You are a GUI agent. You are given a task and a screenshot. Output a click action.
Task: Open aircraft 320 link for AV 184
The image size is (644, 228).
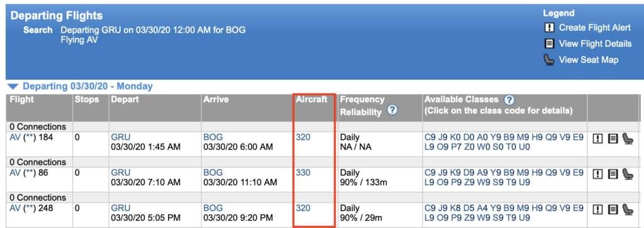point(303,137)
